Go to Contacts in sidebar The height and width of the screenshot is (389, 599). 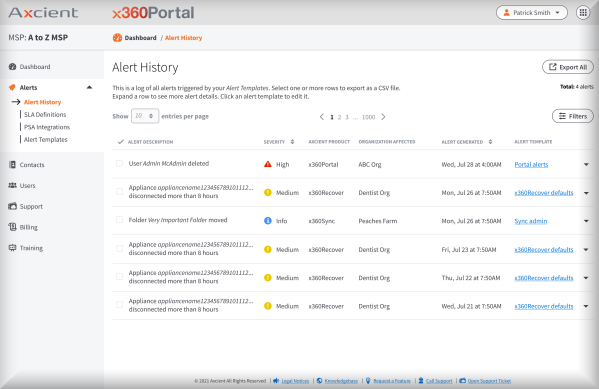click(32, 165)
